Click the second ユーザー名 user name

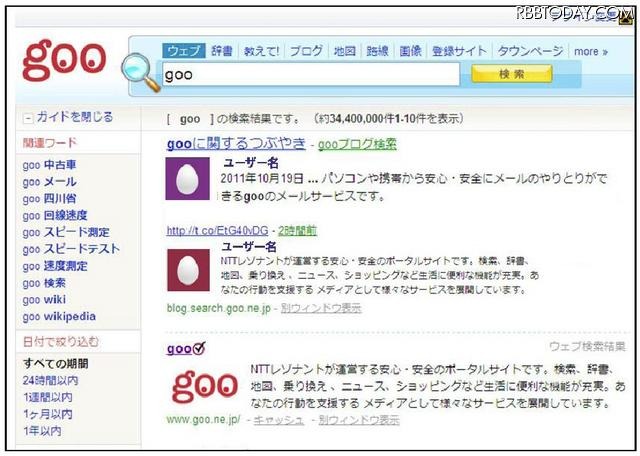(249, 247)
